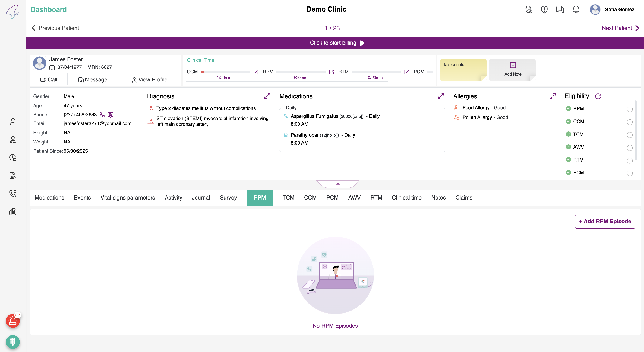The image size is (644, 352).
Task: Refresh Eligibility with the reload icon
Action: click(598, 96)
